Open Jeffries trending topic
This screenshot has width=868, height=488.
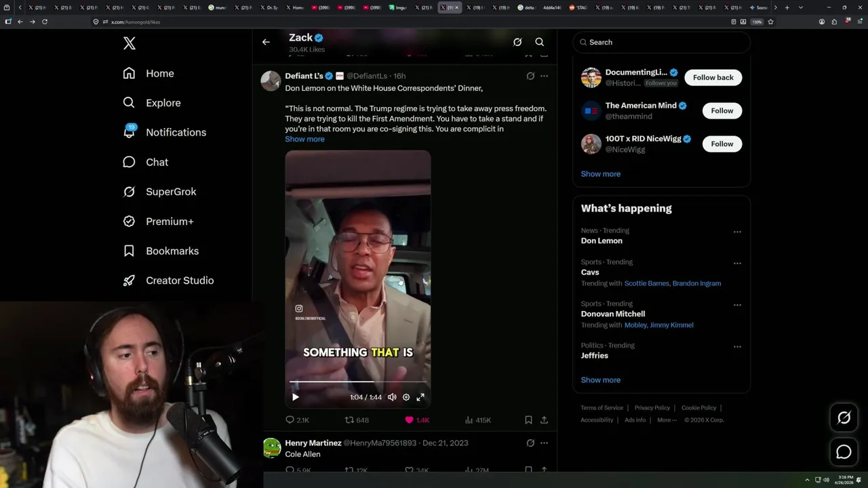595,356
